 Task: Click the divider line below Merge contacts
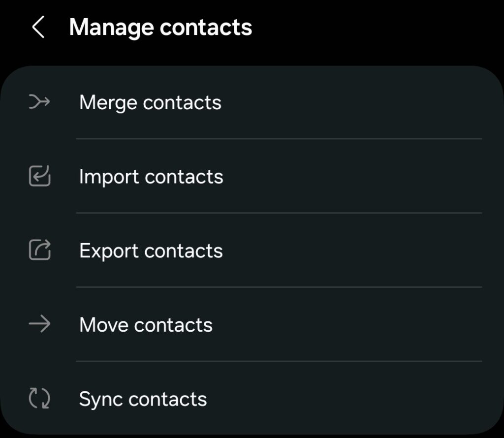coord(279,139)
